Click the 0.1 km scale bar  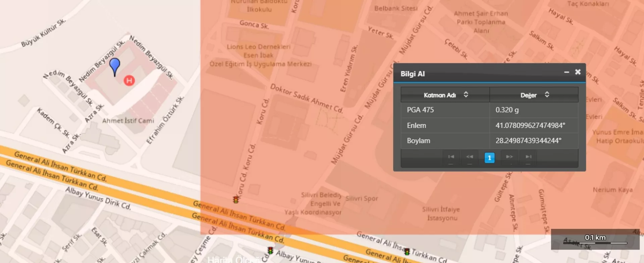[x=595, y=240]
